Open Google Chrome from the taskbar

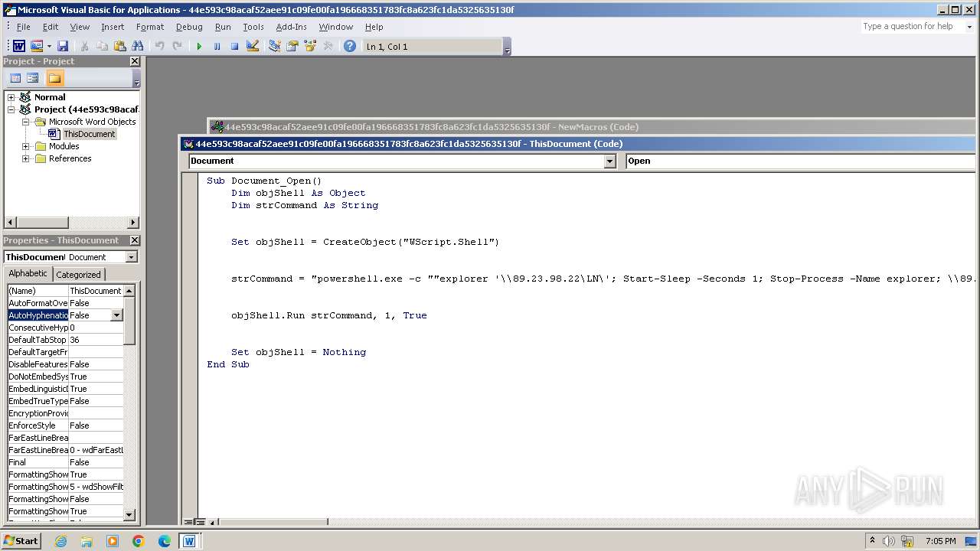pyautogui.click(x=139, y=541)
